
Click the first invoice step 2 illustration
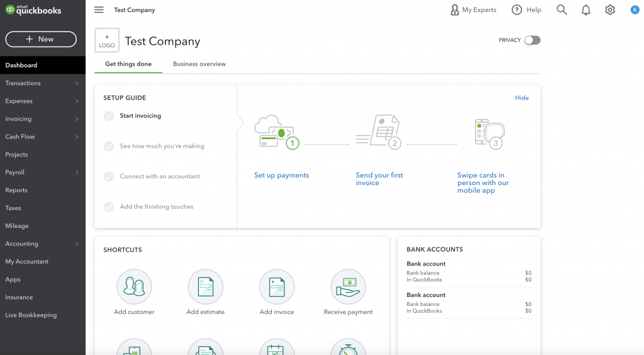[x=379, y=132]
